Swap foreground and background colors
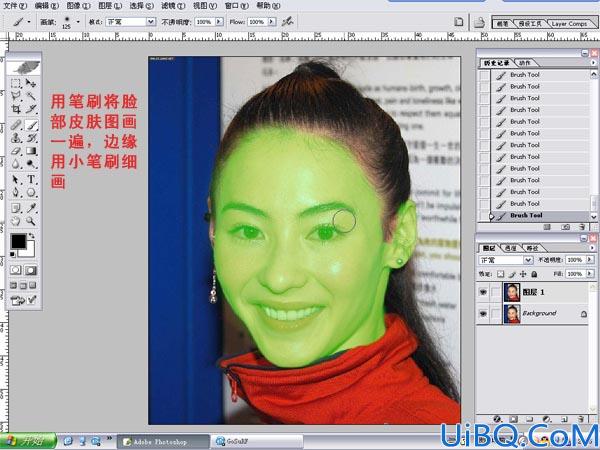 (32, 236)
